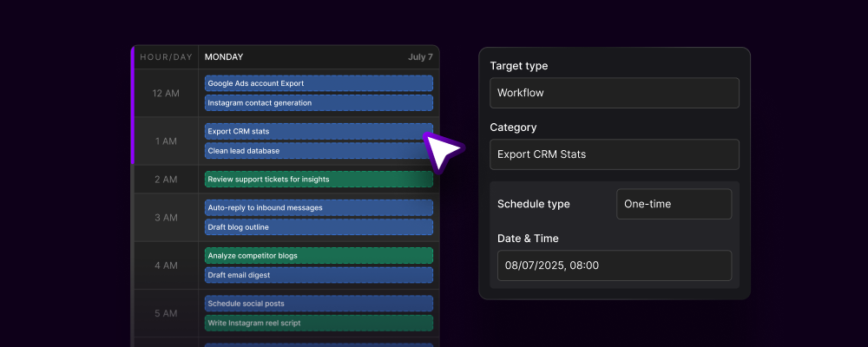Click the 12 AM hour row label

pyautogui.click(x=166, y=93)
